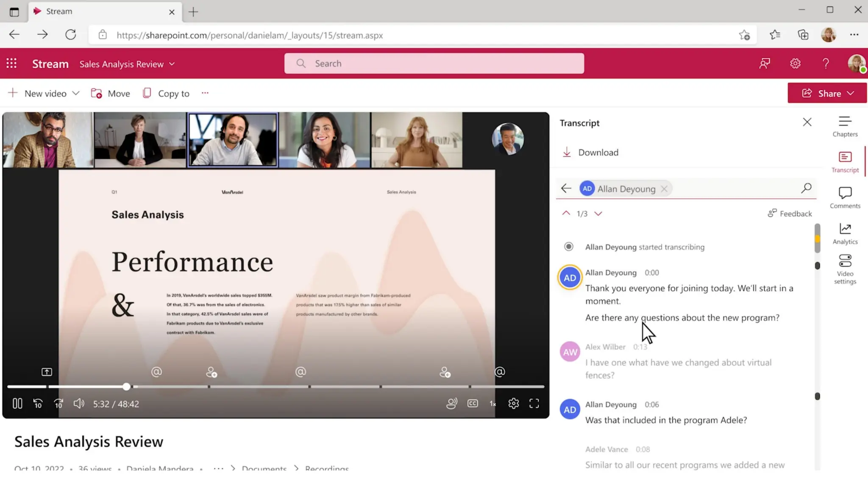The image size is (868, 488).
Task: Enter fullscreen video mode
Action: 534,404
